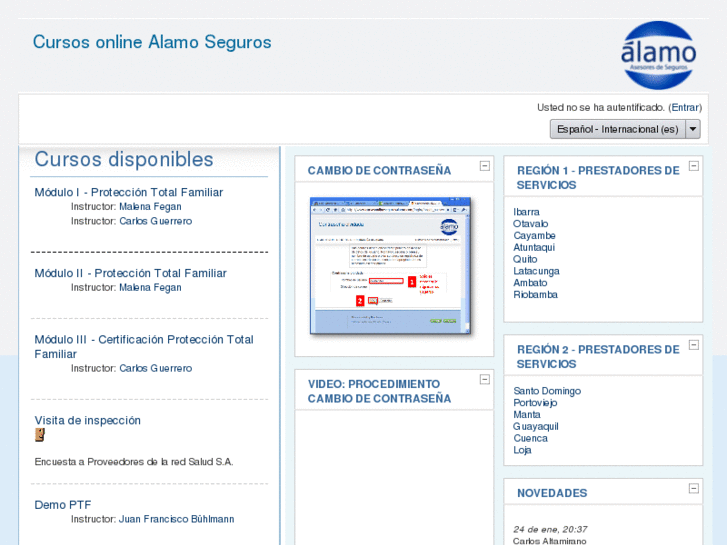Collapse the Región 1 Prestadores de Servicios block
This screenshot has width=727, height=545.
pos(694,166)
